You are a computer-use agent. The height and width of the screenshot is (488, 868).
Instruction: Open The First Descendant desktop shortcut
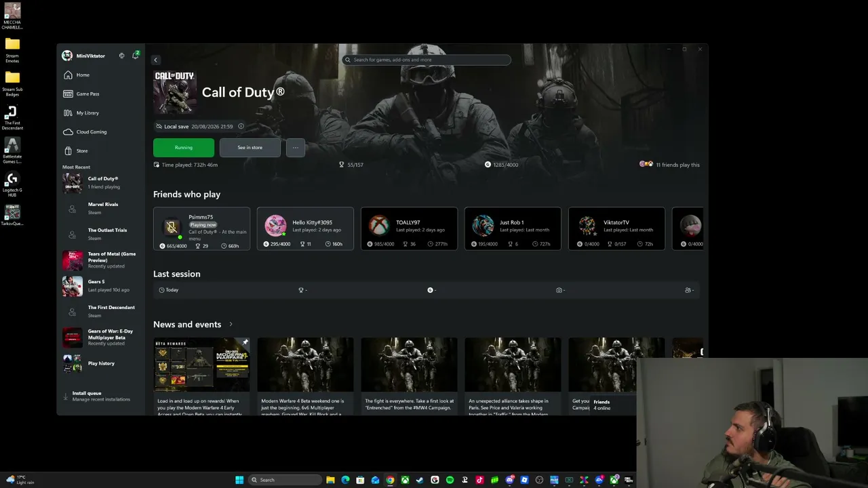tap(12, 117)
